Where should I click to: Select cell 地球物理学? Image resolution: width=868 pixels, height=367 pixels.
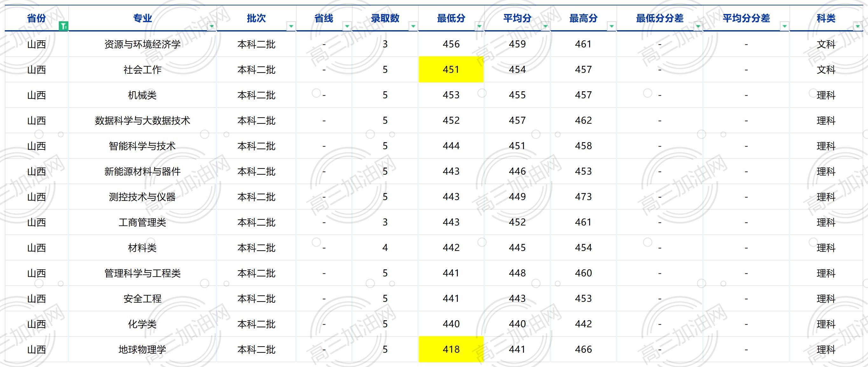(142, 350)
